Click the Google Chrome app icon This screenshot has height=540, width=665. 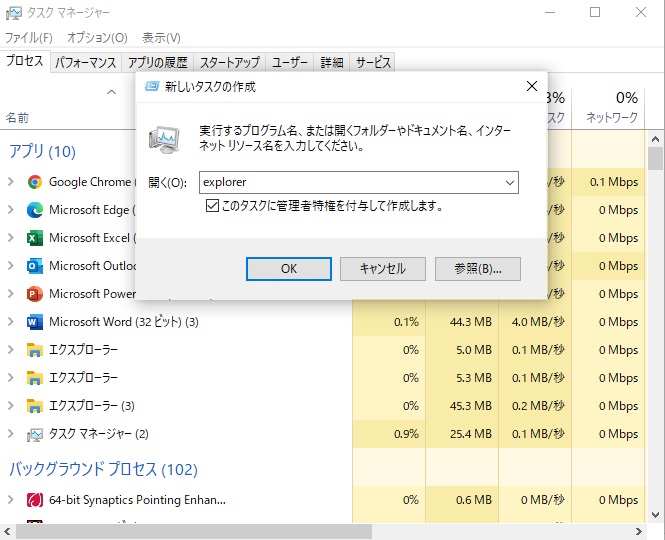click(35, 182)
